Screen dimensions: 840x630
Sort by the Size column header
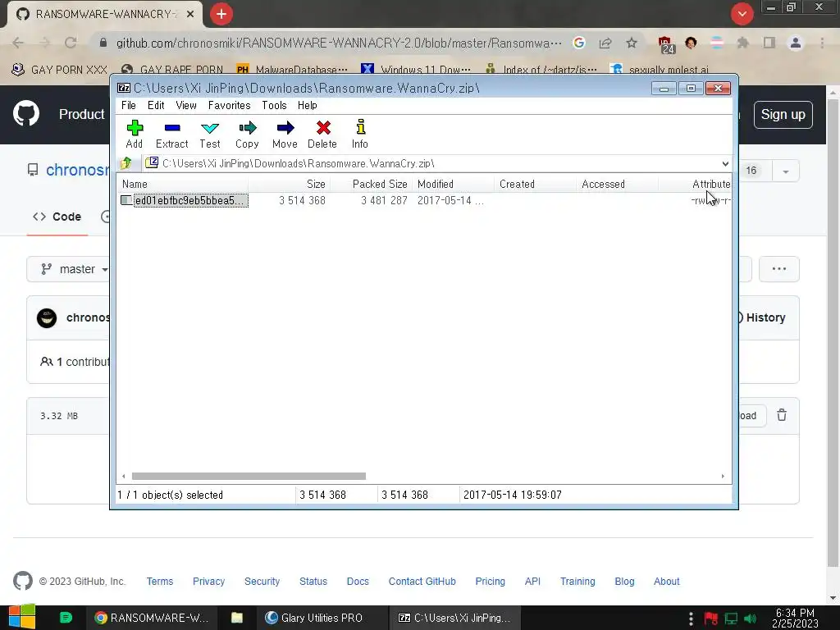pyautogui.click(x=290, y=184)
